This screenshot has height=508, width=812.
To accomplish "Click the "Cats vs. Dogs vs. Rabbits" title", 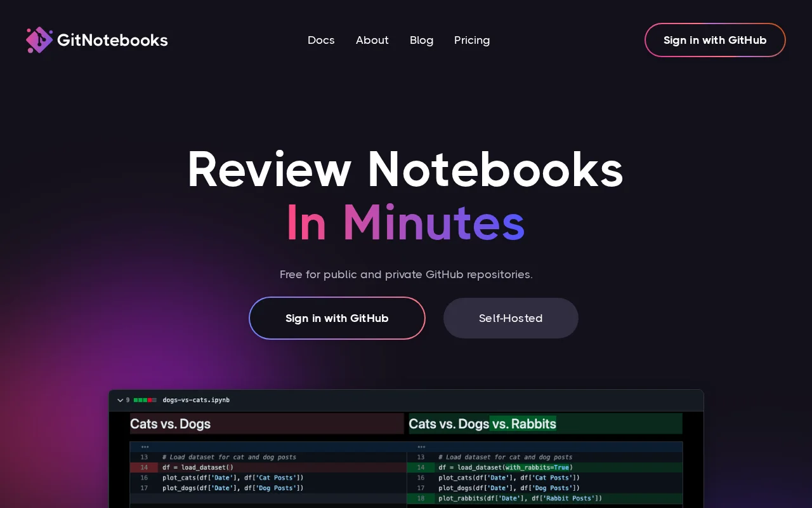I will pyautogui.click(x=483, y=424).
